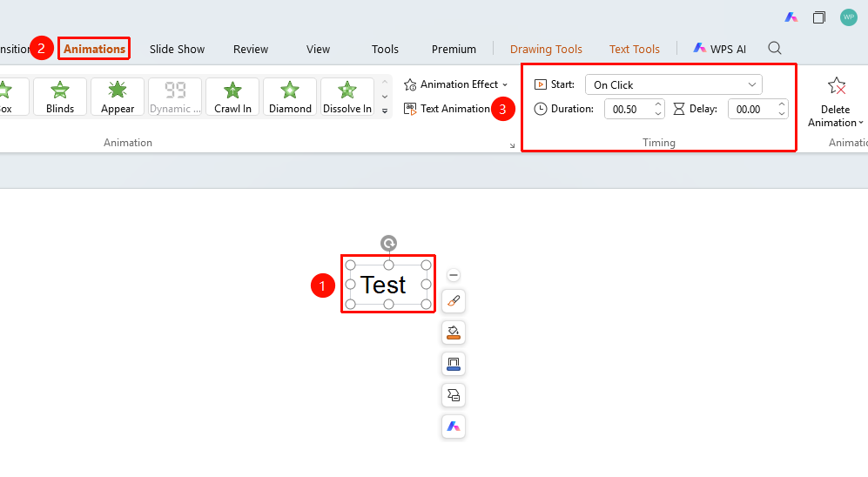Screen dimensions: 868x477
Task: Switch to the Text Tools tab
Action: click(635, 50)
